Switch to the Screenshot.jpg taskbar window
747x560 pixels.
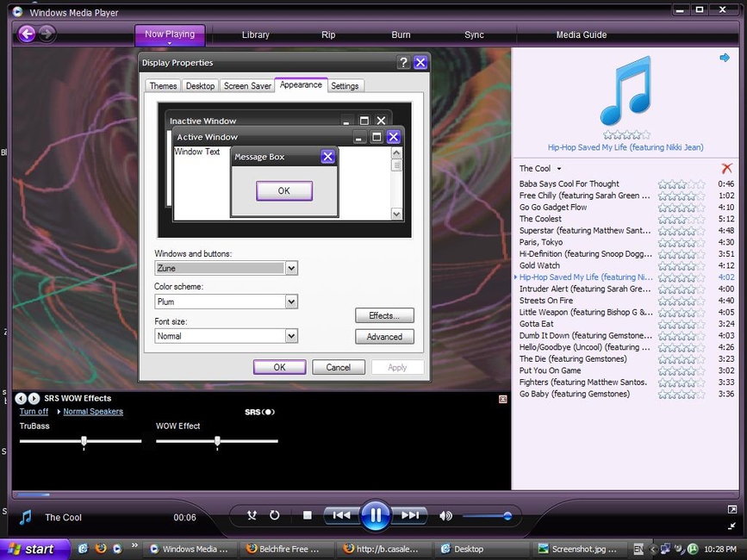580,549
